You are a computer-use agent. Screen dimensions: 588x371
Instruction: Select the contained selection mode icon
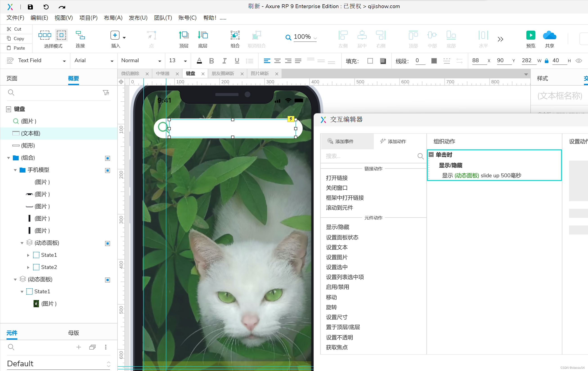[61, 35]
